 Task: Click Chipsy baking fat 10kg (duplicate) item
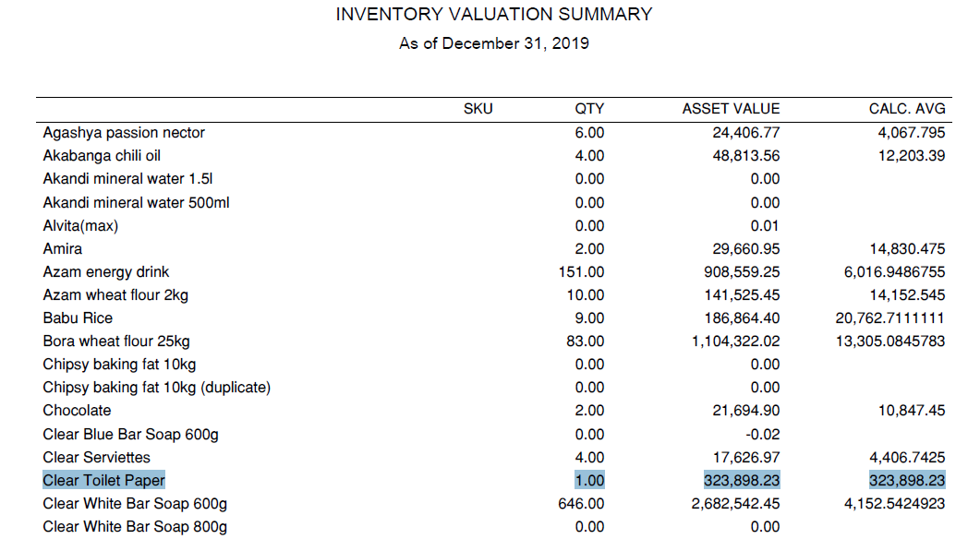[x=156, y=388]
